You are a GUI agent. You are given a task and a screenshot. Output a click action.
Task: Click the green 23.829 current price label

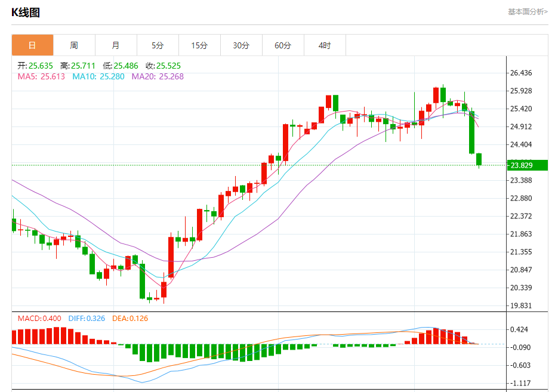pos(528,165)
